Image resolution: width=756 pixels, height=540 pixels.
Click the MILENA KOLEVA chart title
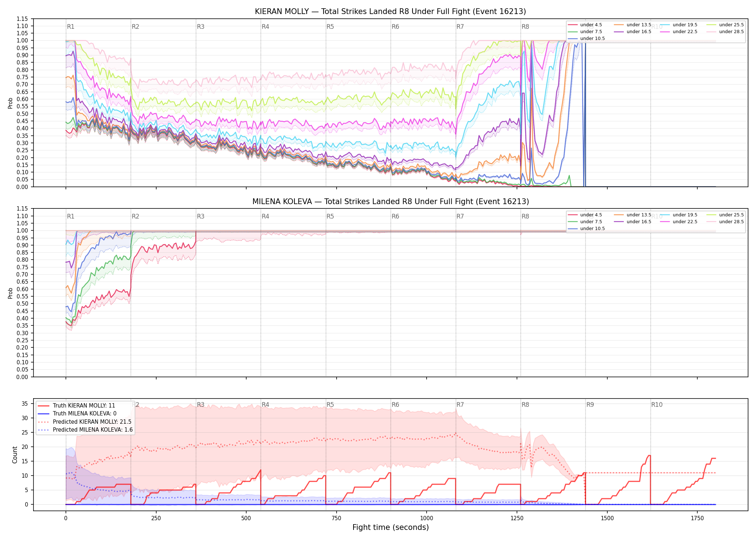click(391, 202)
